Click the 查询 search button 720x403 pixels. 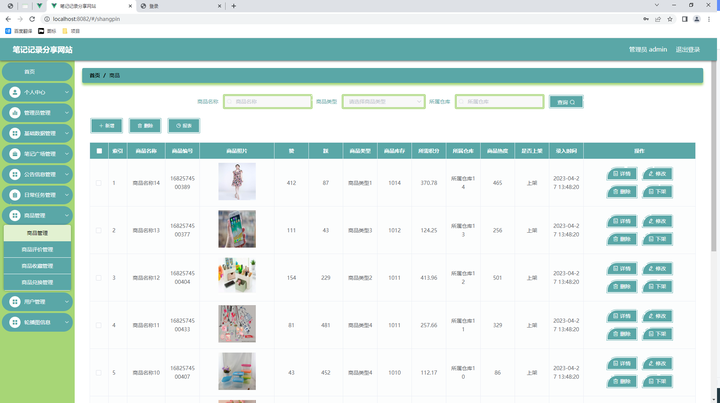tap(566, 102)
